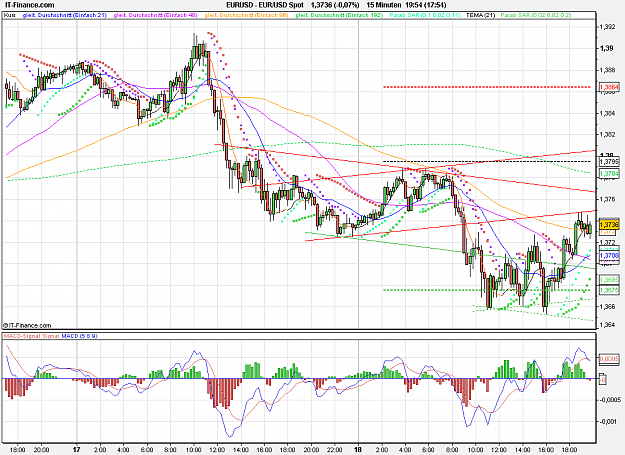Click the 1,376 price axis label

point(607,199)
